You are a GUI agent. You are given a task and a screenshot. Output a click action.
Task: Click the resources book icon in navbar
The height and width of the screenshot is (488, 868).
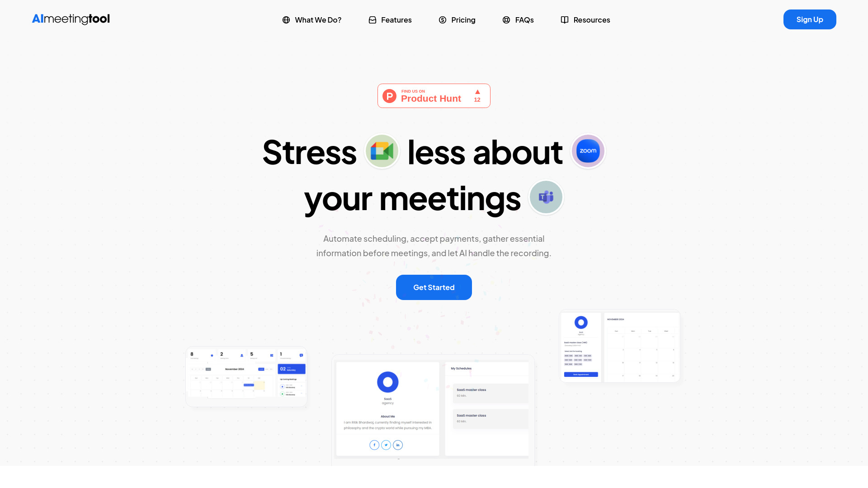(x=565, y=20)
